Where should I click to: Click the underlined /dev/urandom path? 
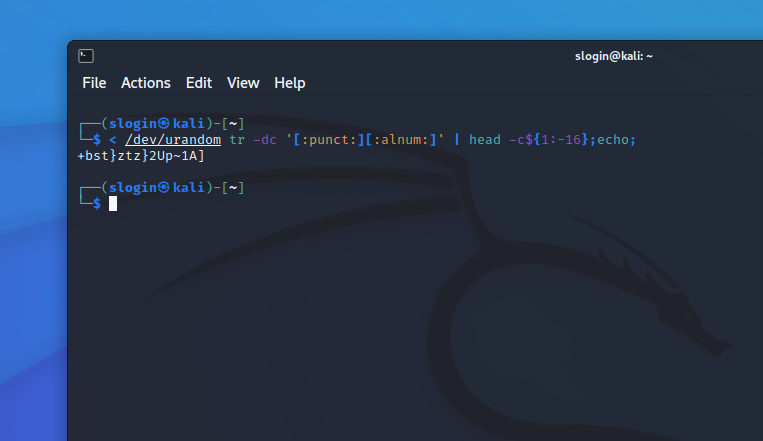(173, 140)
